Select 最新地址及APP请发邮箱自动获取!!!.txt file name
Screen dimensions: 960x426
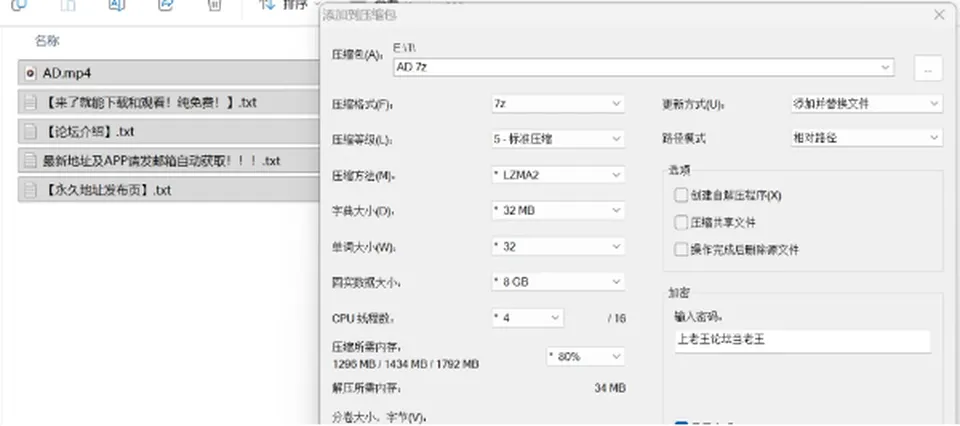161,161
